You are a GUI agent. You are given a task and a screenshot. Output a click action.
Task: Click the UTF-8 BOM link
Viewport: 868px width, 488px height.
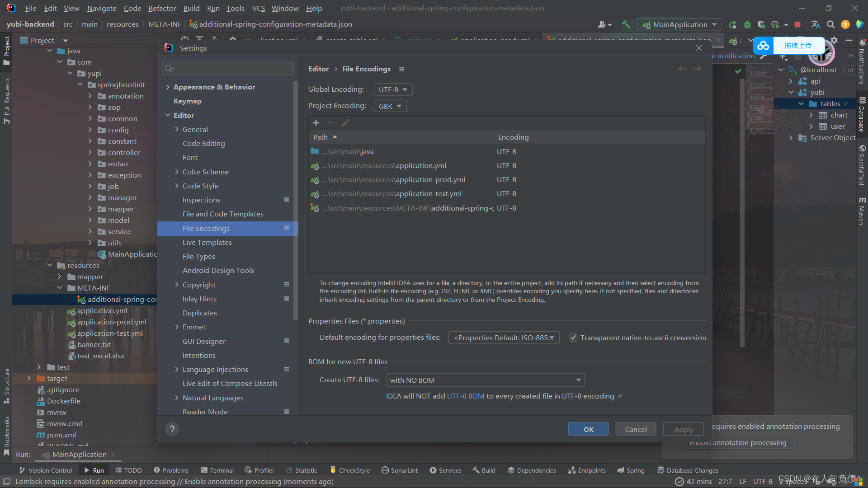pos(465,396)
